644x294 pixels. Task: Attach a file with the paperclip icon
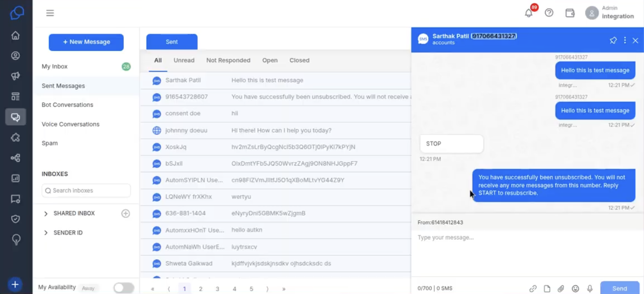point(561,289)
